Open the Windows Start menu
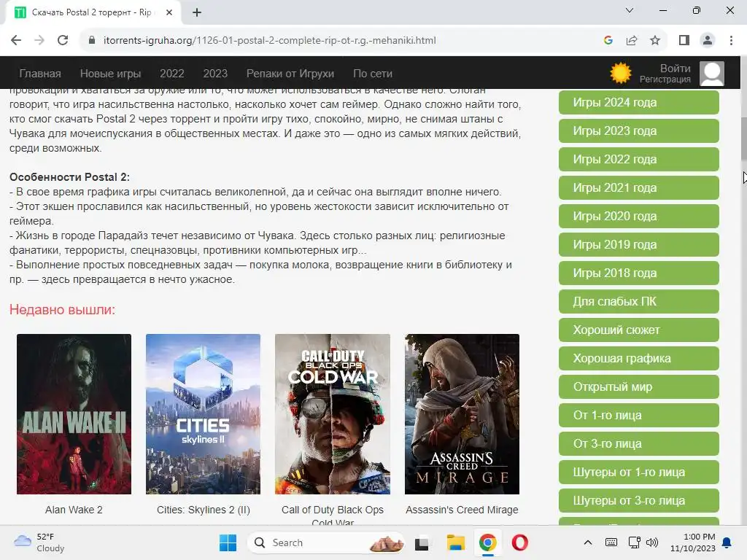747x560 pixels. 228,542
